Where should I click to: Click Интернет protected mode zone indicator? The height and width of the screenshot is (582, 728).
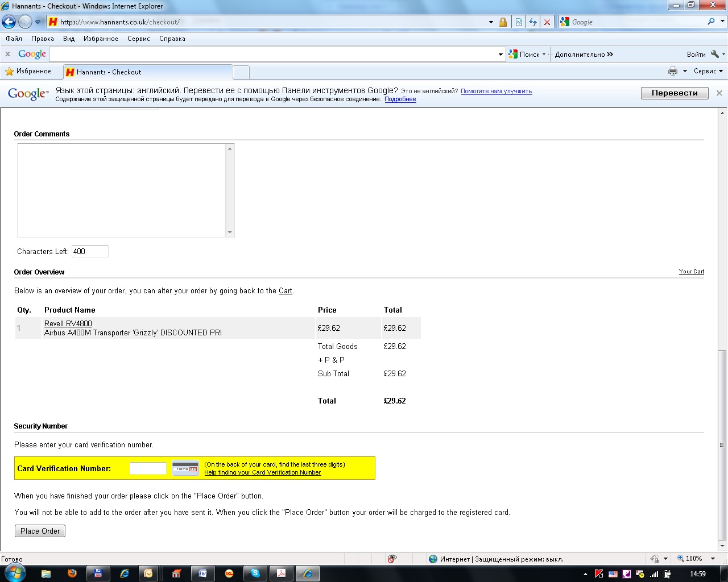[496, 559]
